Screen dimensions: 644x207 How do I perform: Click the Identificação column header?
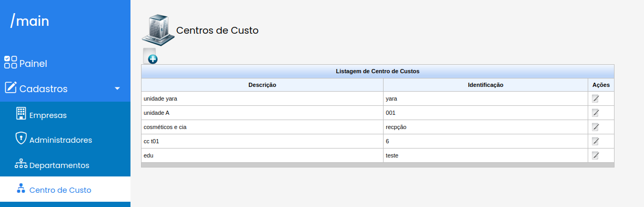point(486,85)
